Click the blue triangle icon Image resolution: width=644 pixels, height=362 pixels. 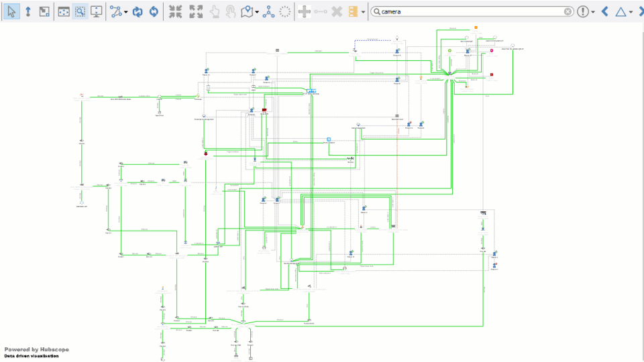click(x=621, y=11)
